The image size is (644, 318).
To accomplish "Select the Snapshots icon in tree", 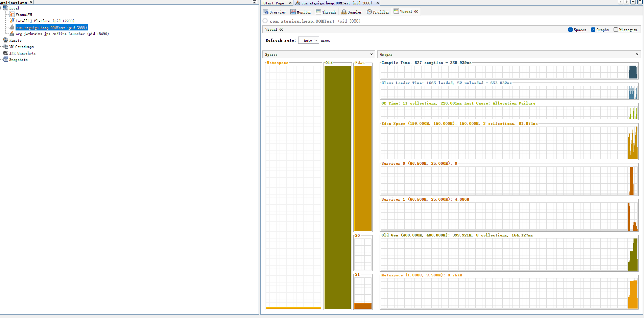I will 5,59.
